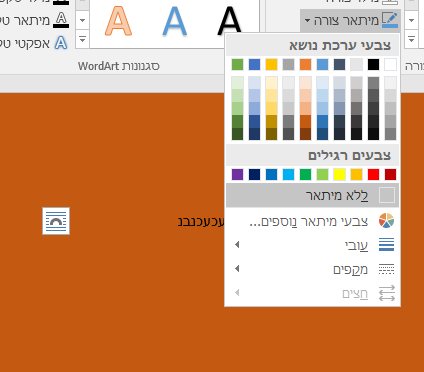Select the orange-gold standard color swatch
This screenshot has height=372, width=424.
tap(356, 174)
